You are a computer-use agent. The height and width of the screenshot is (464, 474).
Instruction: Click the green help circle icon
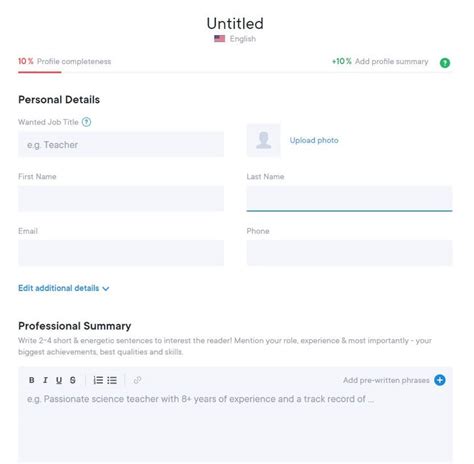445,63
